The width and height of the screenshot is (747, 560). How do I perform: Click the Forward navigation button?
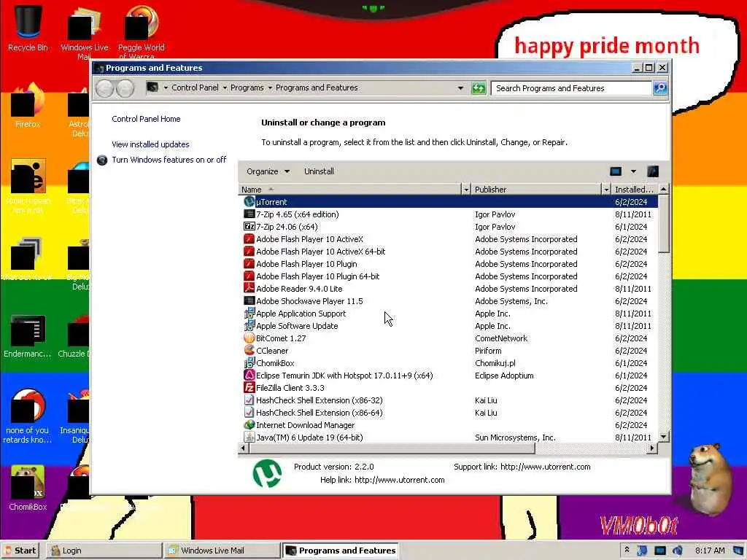(125, 88)
